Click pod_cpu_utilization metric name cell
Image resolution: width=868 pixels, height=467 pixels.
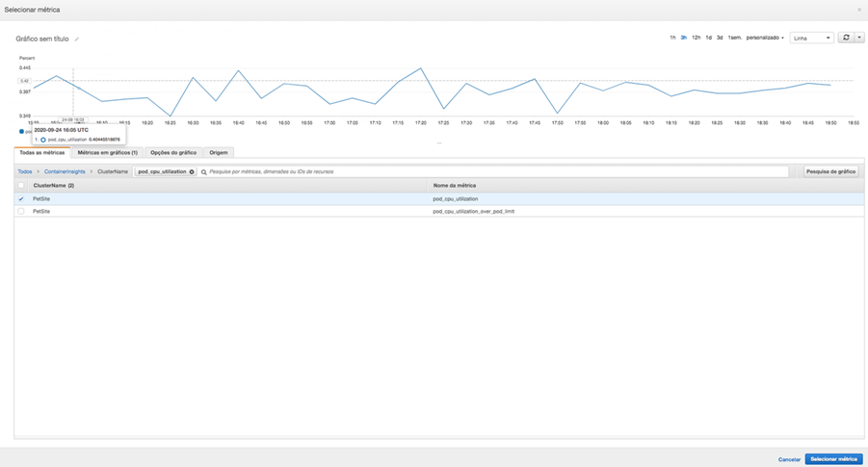pyautogui.click(x=455, y=198)
